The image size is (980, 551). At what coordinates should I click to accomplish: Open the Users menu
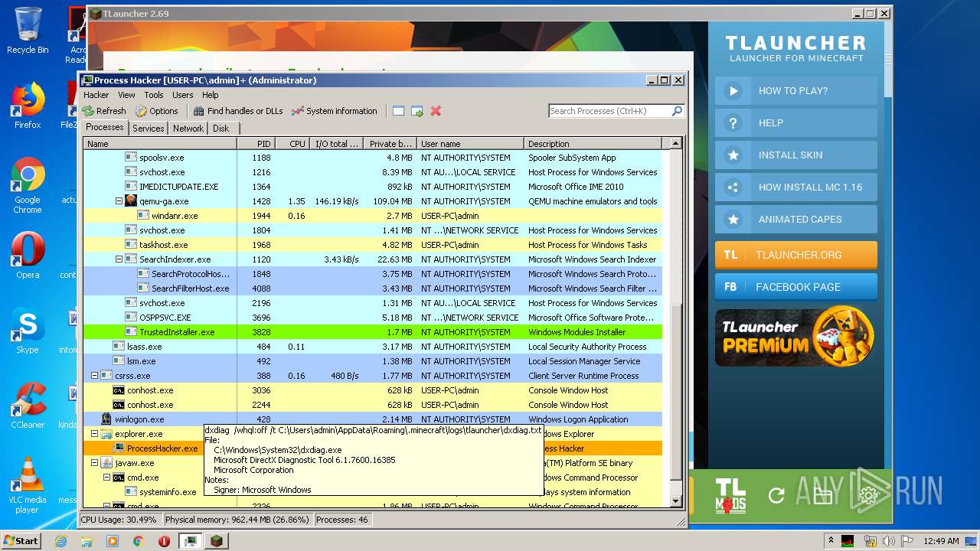183,95
